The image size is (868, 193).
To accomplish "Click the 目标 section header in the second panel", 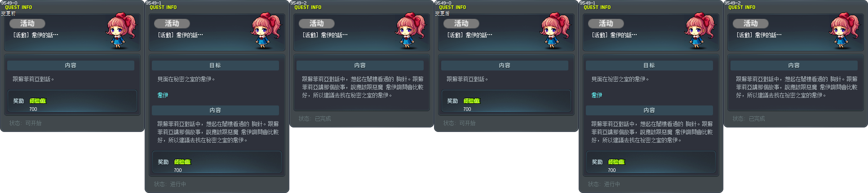I will pos(215,66).
